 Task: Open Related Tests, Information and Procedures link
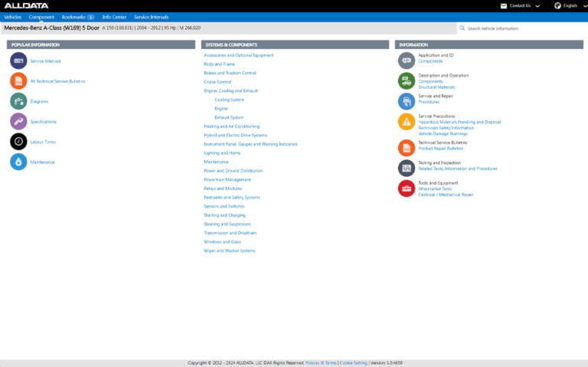point(458,169)
